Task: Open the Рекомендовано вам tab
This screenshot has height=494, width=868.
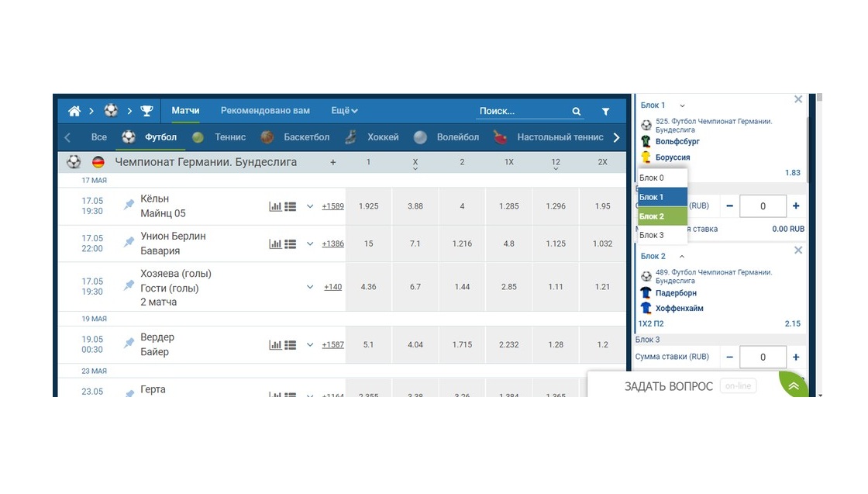Action: (265, 111)
